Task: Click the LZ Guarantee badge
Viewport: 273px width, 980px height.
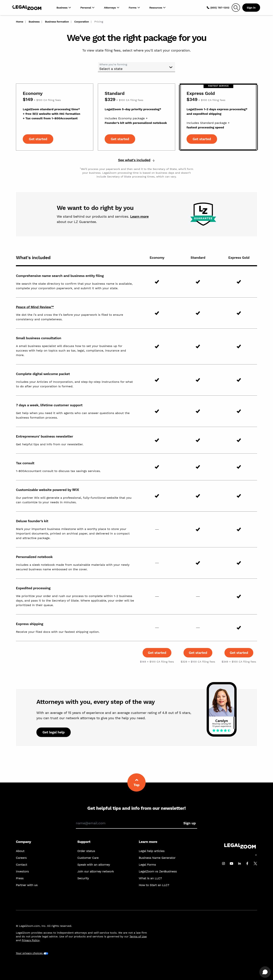Action: point(203,214)
